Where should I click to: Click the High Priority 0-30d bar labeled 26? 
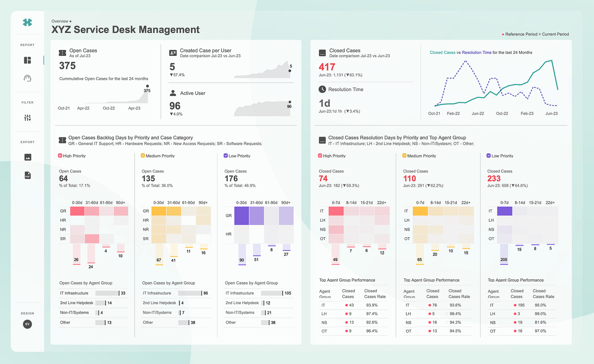pos(76,254)
